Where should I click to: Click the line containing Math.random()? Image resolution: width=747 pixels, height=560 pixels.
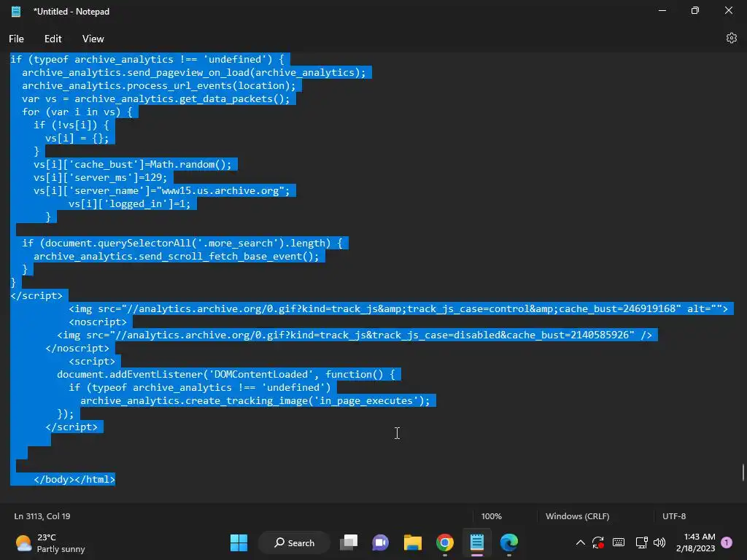click(x=133, y=164)
